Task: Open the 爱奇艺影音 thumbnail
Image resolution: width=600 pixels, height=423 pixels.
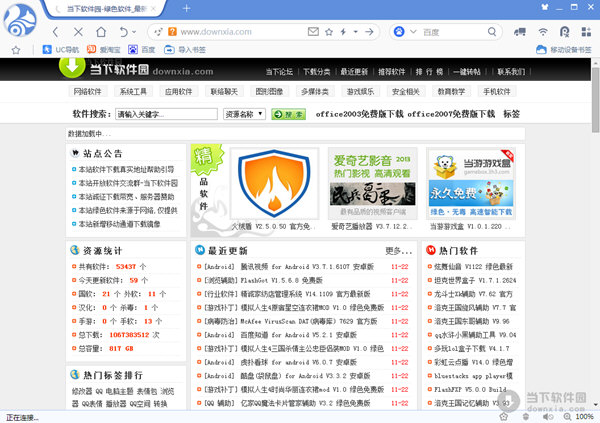Action: click(x=373, y=183)
